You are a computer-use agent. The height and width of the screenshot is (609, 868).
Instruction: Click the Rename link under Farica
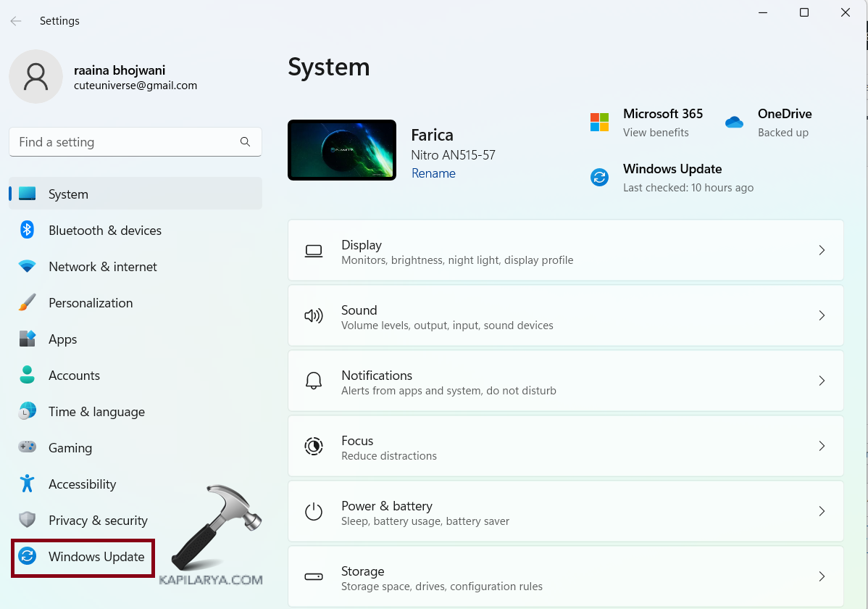pos(433,173)
